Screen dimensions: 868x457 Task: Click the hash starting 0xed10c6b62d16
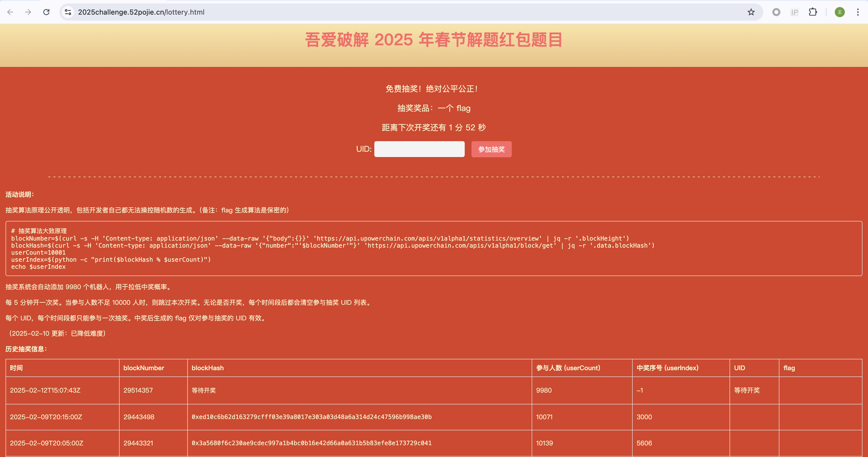312,417
